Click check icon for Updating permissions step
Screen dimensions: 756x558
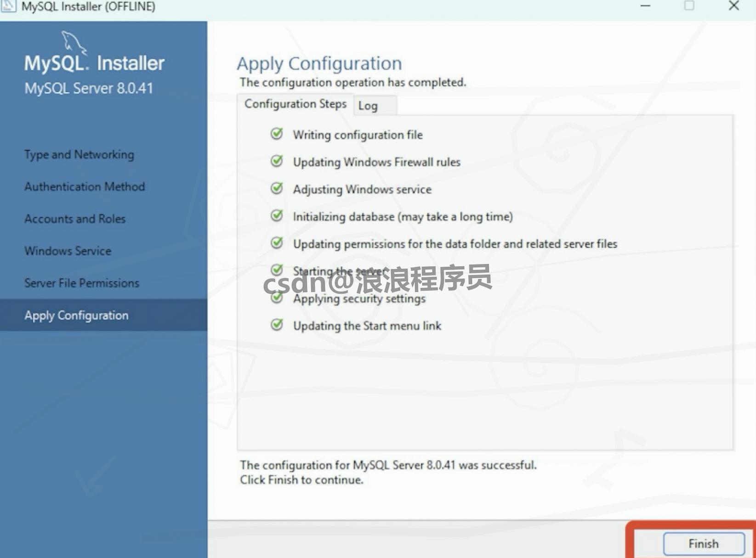point(277,242)
